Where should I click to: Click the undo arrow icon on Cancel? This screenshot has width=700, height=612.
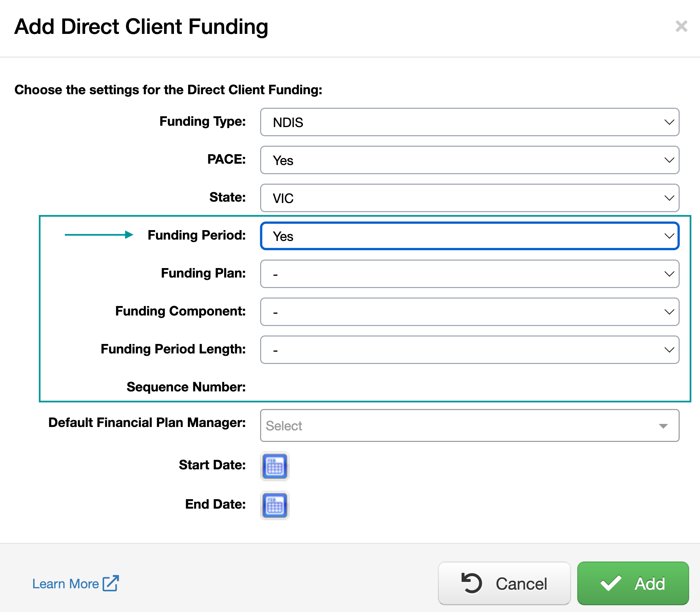click(472, 583)
